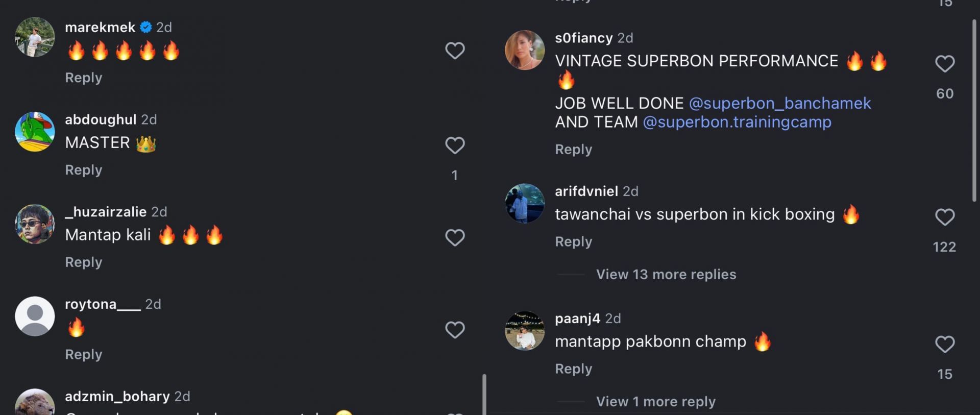980x415 pixels.
Task: Like _huzairzalie's Mantap kali comment
Action: (x=455, y=238)
